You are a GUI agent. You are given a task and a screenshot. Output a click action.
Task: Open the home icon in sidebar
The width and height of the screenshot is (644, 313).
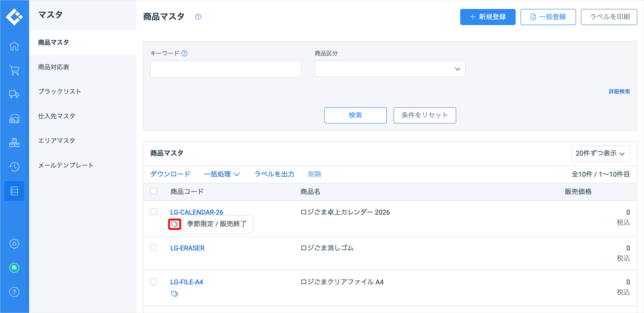14,46
